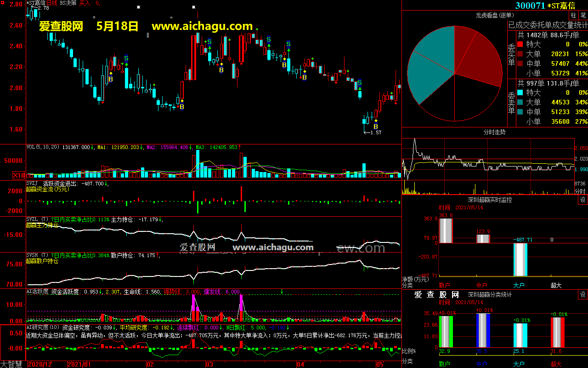588x368 pixels.
Task: Click the 分时走势 panel title
Action: pyautogui.click(x=494, y=132)
